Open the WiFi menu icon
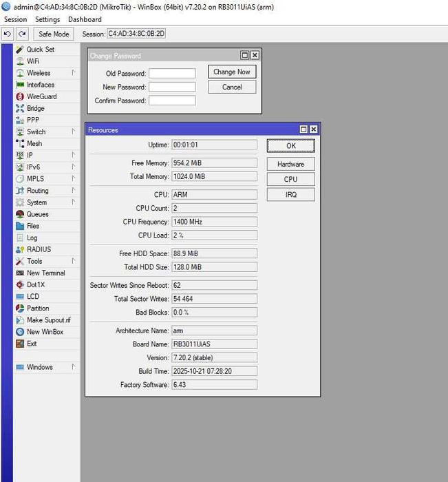Image resolution: width=448 pixels, height=482 pixels. point(20,61)
